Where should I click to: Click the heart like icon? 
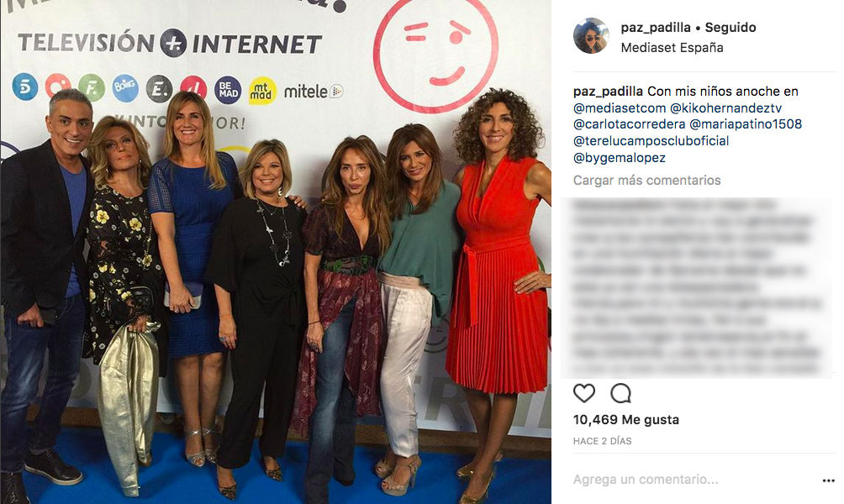(584, 394)
